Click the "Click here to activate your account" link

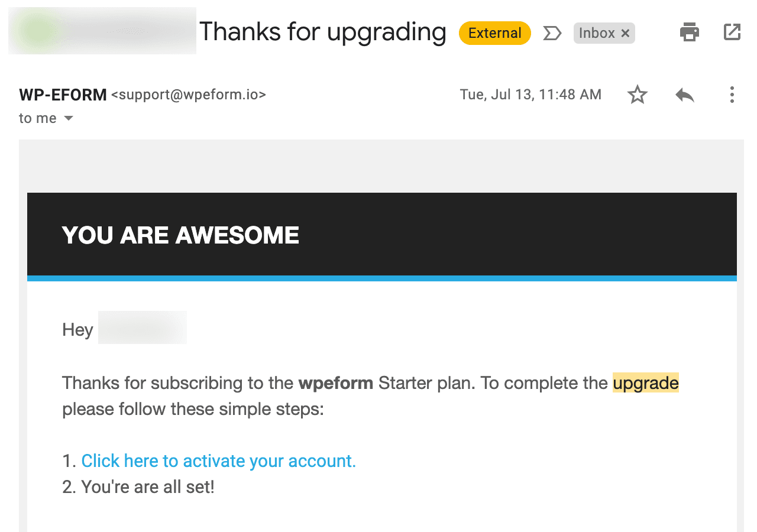tap(219, 461)
